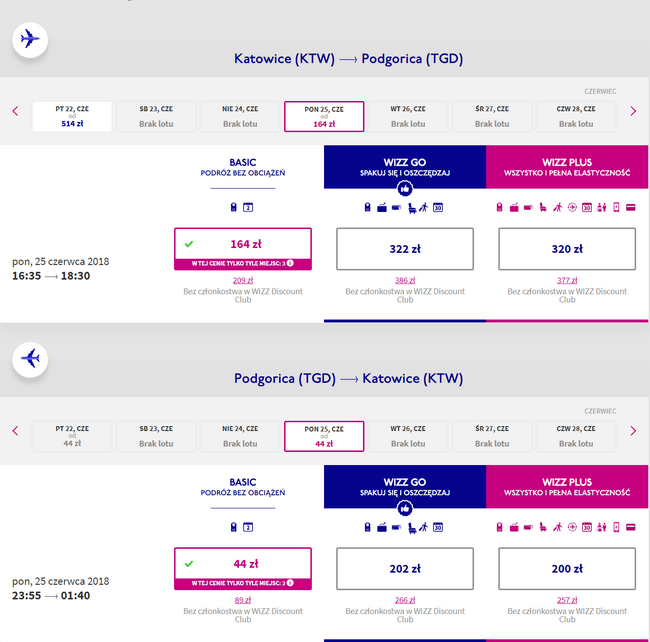
Task: Select the outbound WIZZ GO fare 322 zł
Action: [405, 249]
